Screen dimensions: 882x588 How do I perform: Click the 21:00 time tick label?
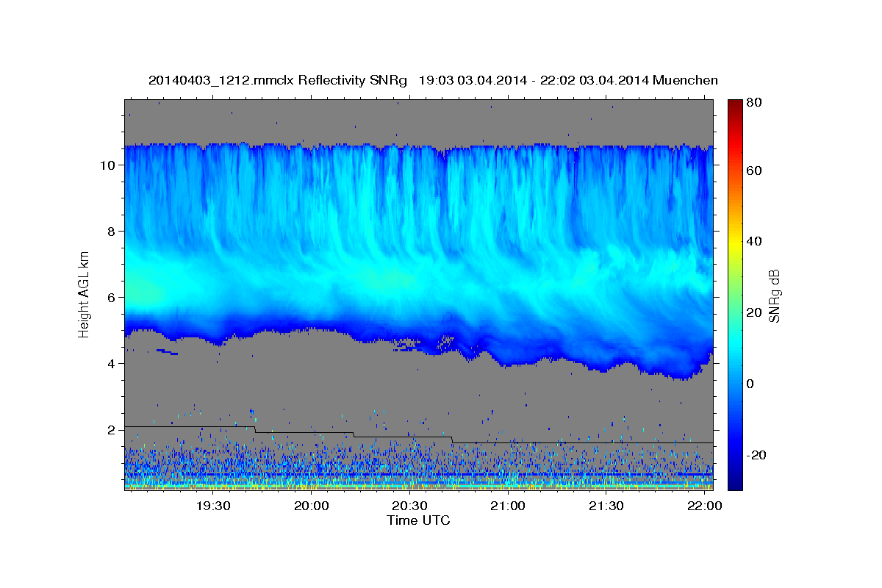tap(508, 506)
